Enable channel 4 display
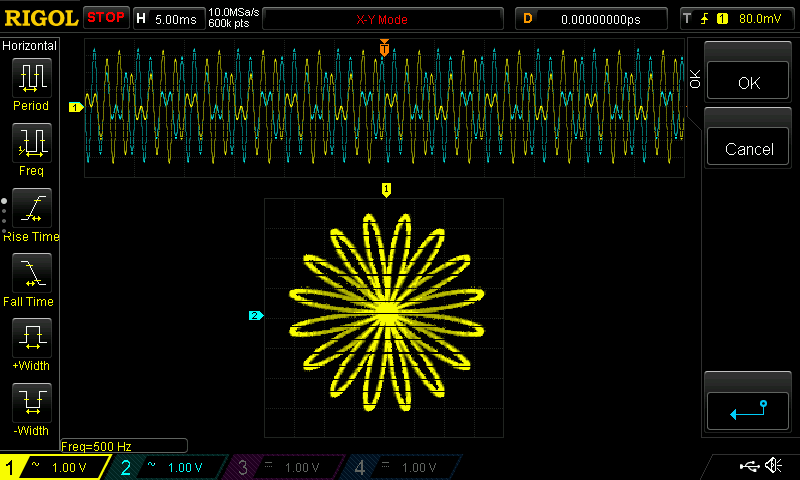The image size is (800, 480). tap(405, 467)
